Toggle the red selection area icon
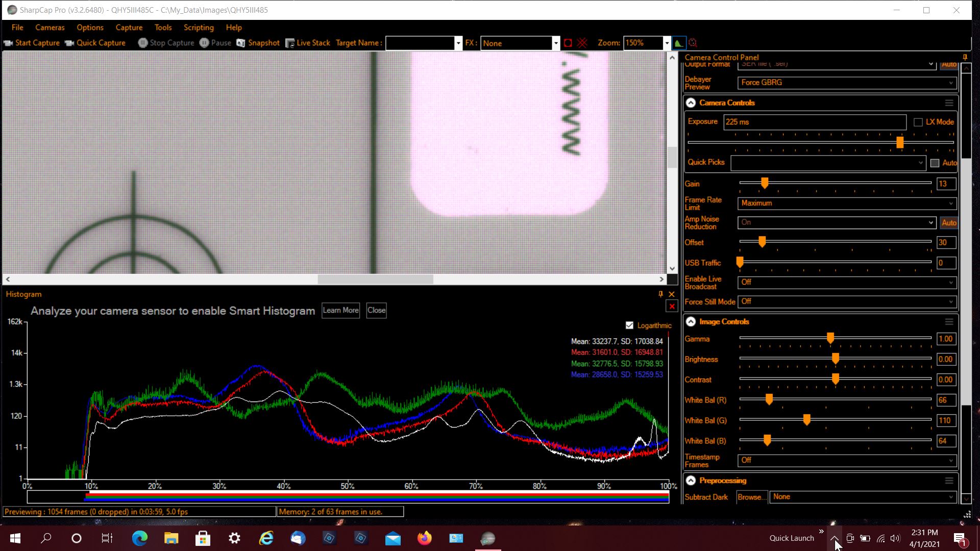The height and width of the screenshot is (551, 980). (568, 43)
